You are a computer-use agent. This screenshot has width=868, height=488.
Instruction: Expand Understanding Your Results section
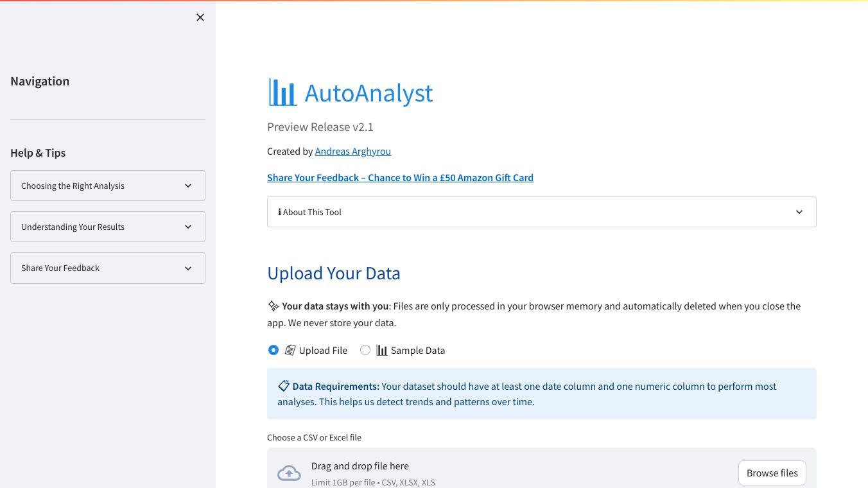[108, 227]
